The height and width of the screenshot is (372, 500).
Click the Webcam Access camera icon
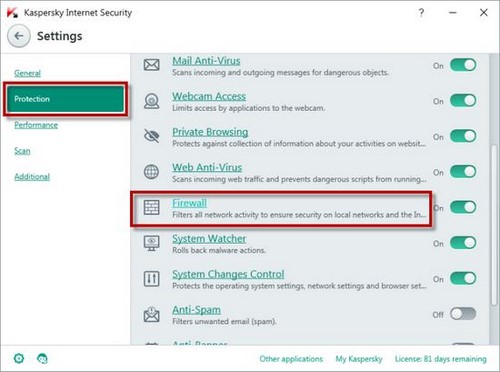click(151, 101)
